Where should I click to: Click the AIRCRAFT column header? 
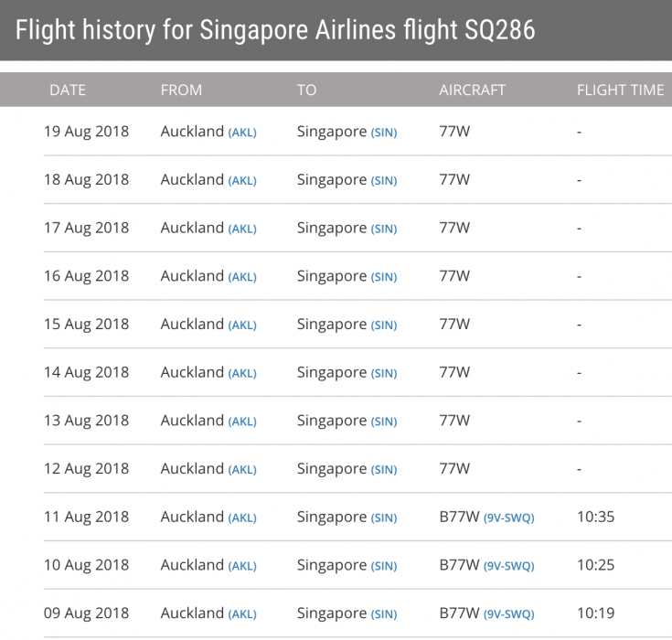click(x=472, y=90)
